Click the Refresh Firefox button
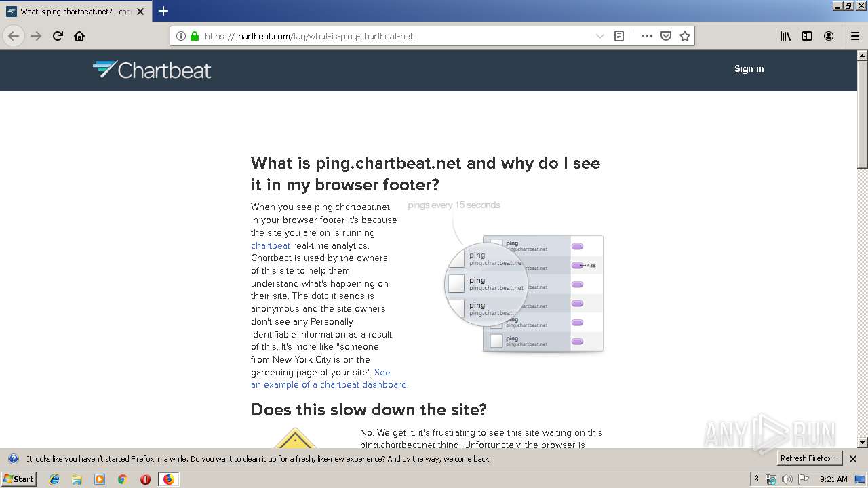Image resolution: width=868 pixels, height=488 pixels. [809, 459]
